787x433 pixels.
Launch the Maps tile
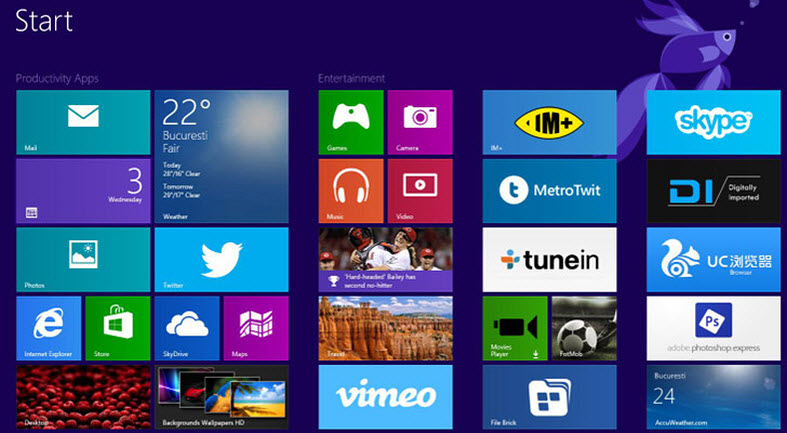pos(255,327)
